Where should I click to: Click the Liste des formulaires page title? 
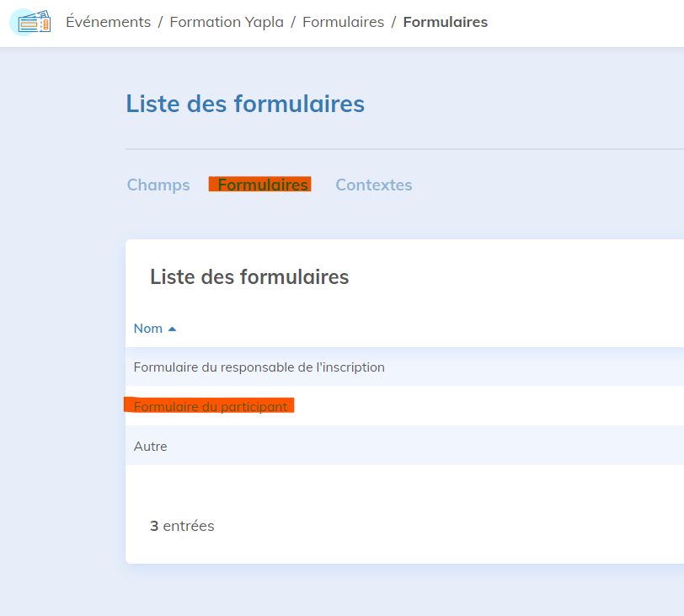(244, 104)
